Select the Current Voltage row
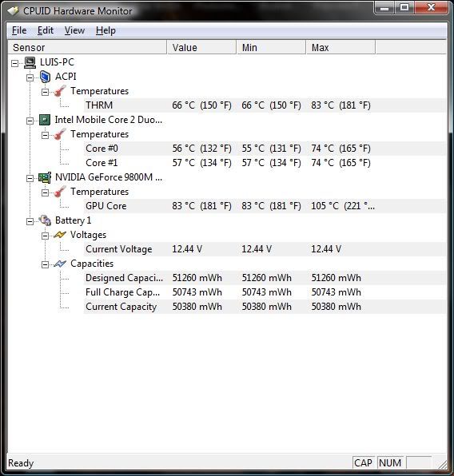This screenshot has width=454, height=476. (265, 249)
